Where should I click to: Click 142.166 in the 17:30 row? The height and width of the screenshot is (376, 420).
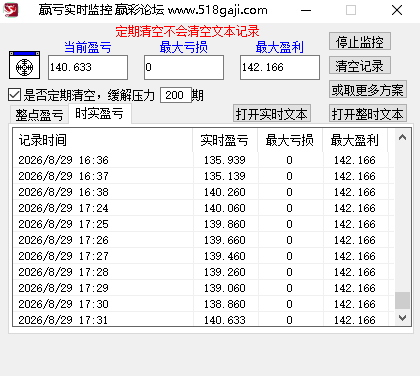coord(355,304)
